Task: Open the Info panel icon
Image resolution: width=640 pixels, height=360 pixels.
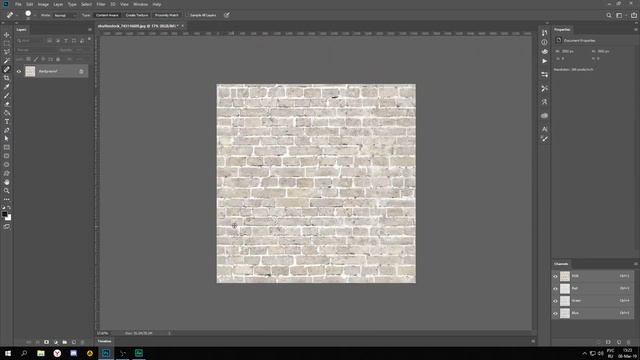Action: (x=544, y=42)
